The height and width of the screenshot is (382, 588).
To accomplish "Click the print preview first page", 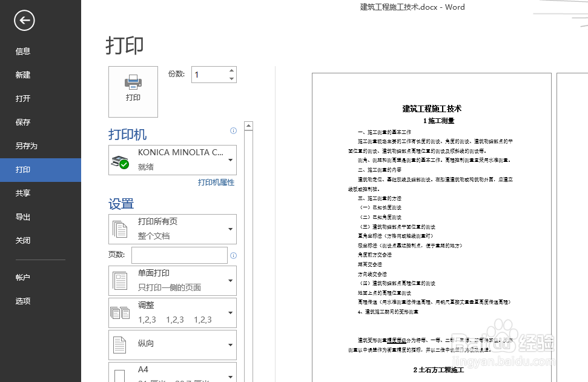I will coord(432,227).
